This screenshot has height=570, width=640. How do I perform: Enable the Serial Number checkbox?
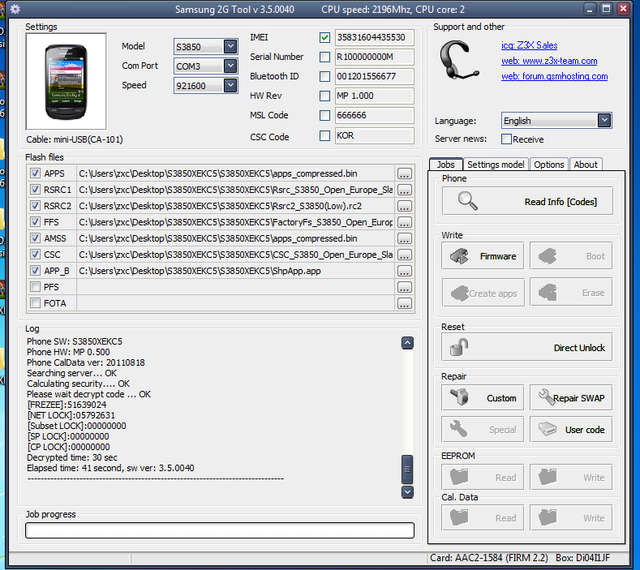point(324,57)
